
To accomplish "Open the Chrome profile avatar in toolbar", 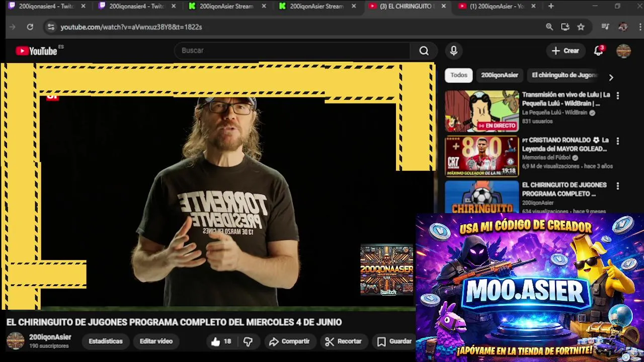I will [623, 27].
